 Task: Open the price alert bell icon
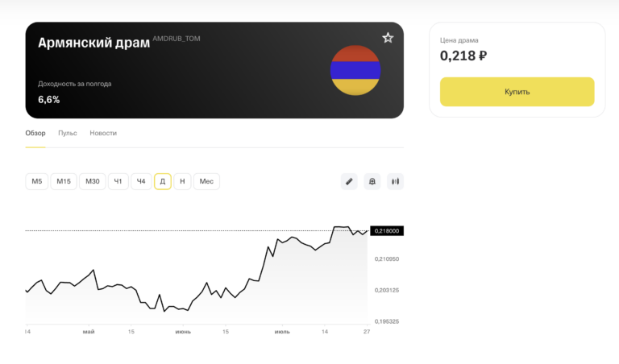[372, 181]
